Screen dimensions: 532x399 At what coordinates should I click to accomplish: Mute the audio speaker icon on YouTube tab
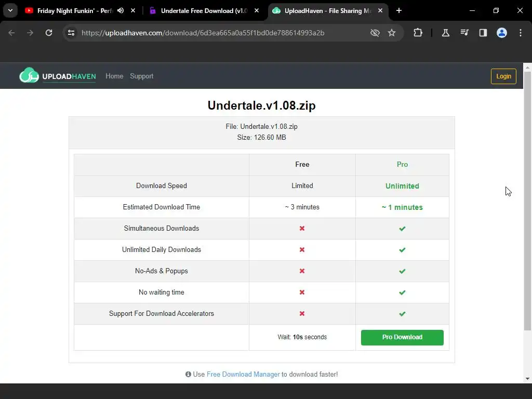click(121, 11)
